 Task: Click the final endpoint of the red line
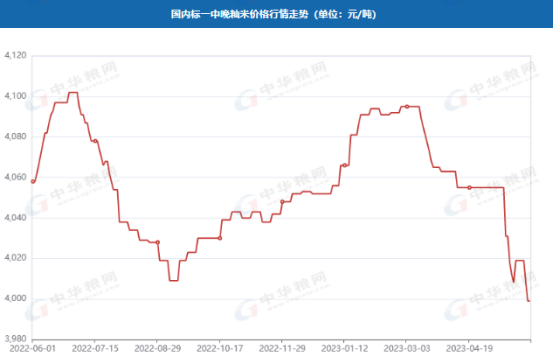point(529,301)
